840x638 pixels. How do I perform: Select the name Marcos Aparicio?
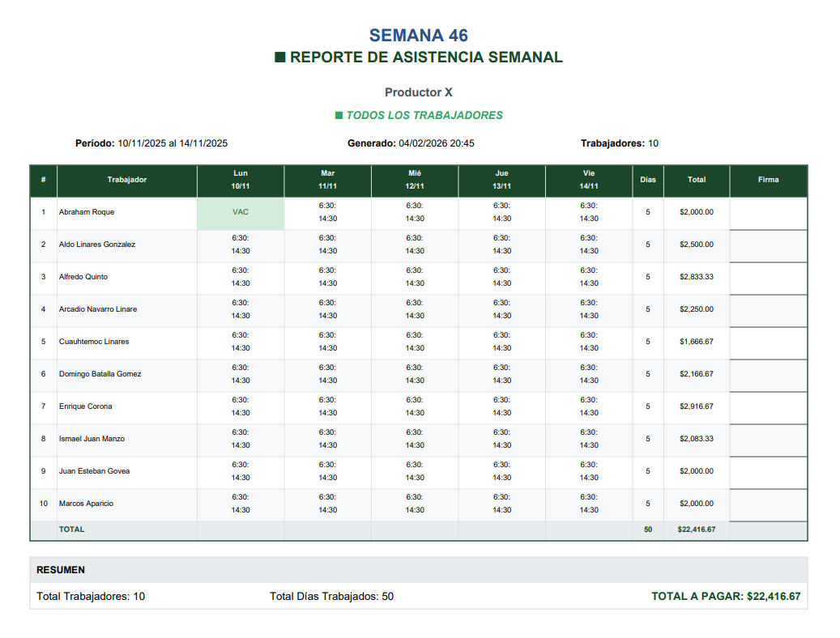[x=86, y=504]
